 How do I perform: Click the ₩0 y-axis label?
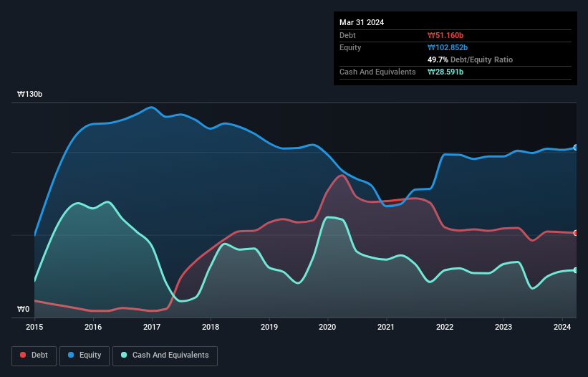coord(23,309)
